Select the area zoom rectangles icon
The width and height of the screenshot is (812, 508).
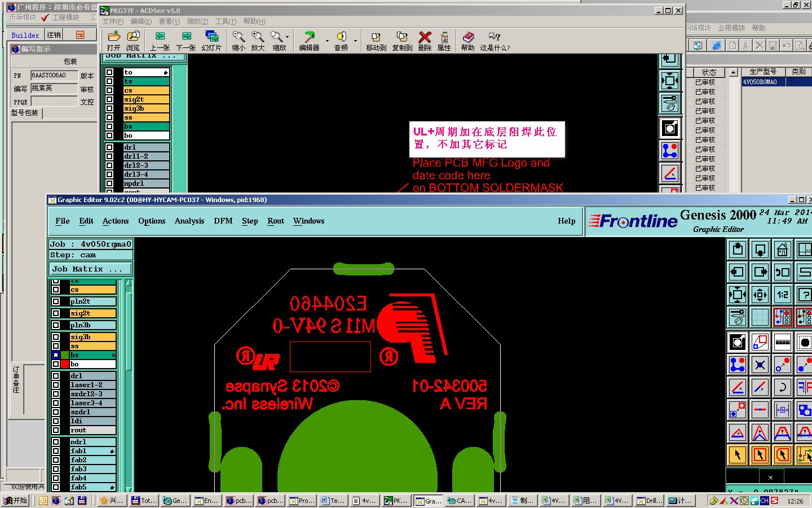click(x=760, y=342)
